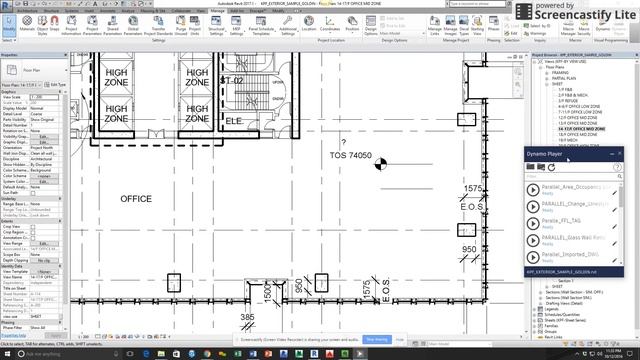
Task: Click Starting View
Action: [477, 25]
